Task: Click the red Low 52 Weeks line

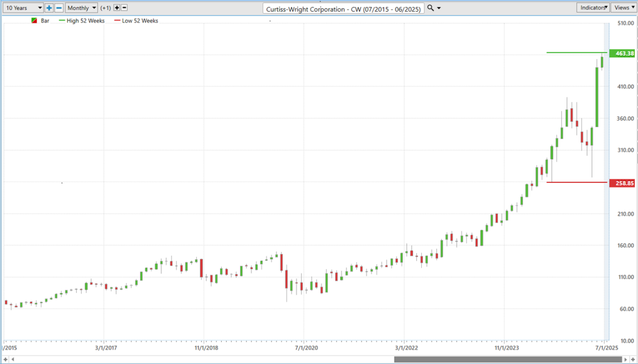Action: coord(576,182)
